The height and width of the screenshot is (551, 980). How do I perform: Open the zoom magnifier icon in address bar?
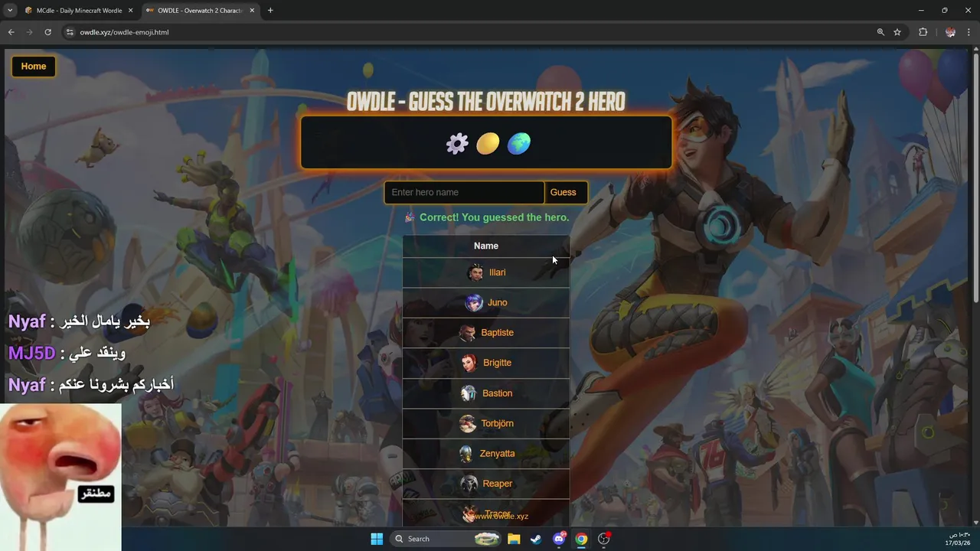880,32
